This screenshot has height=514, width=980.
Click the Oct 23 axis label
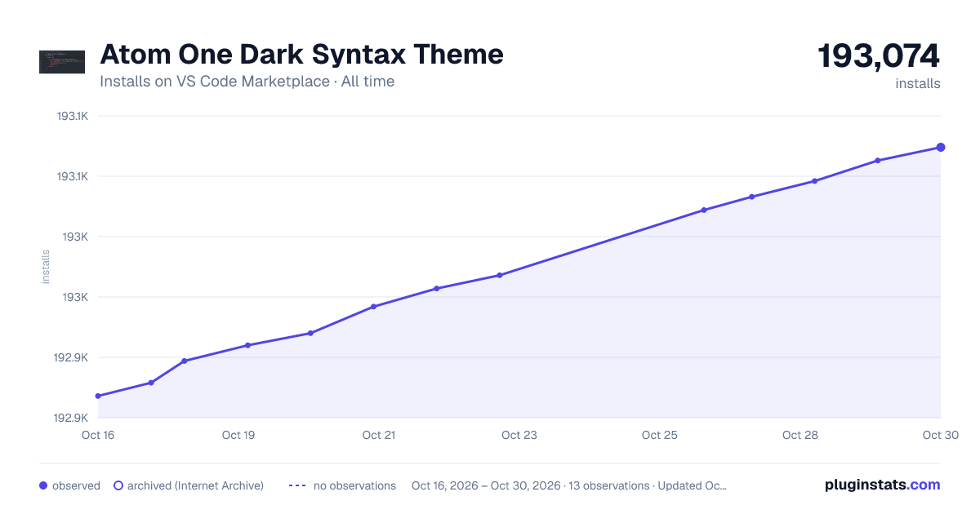[x=519, y=435]
